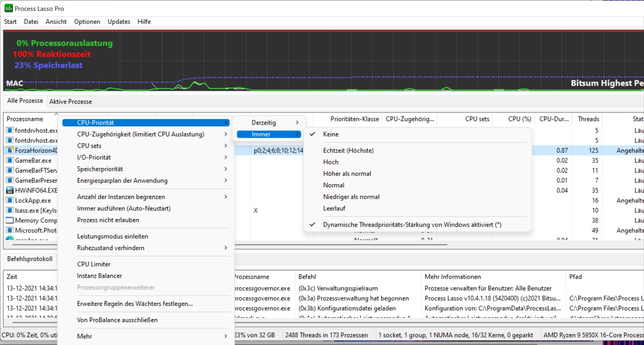The image size is (644, 345).
Task: Sort by the 'CPU sets' column header
Action: coord(477,119)
